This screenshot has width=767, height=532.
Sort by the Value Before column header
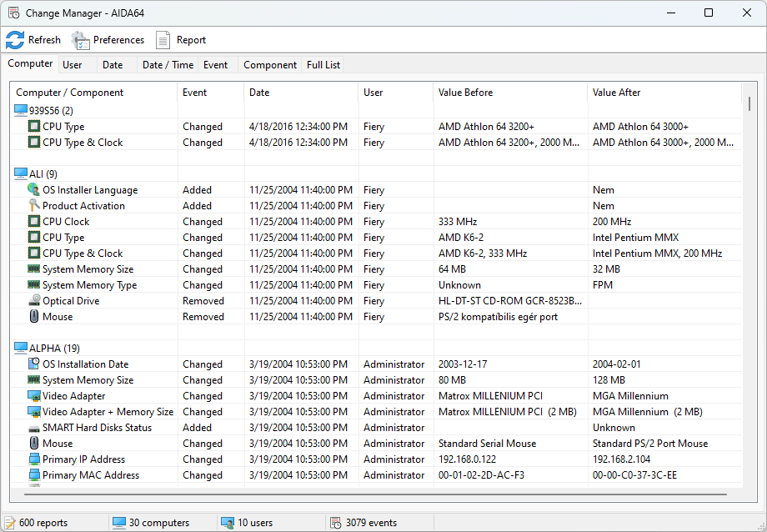(465, 93)
